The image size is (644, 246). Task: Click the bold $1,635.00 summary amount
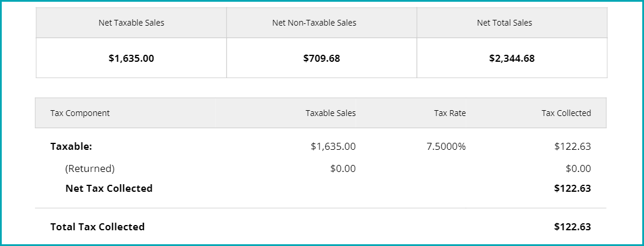(x=131, y=58)
